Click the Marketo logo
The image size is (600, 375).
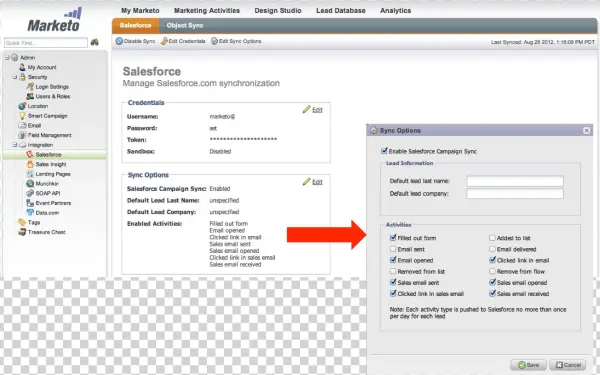click(55, 20)
